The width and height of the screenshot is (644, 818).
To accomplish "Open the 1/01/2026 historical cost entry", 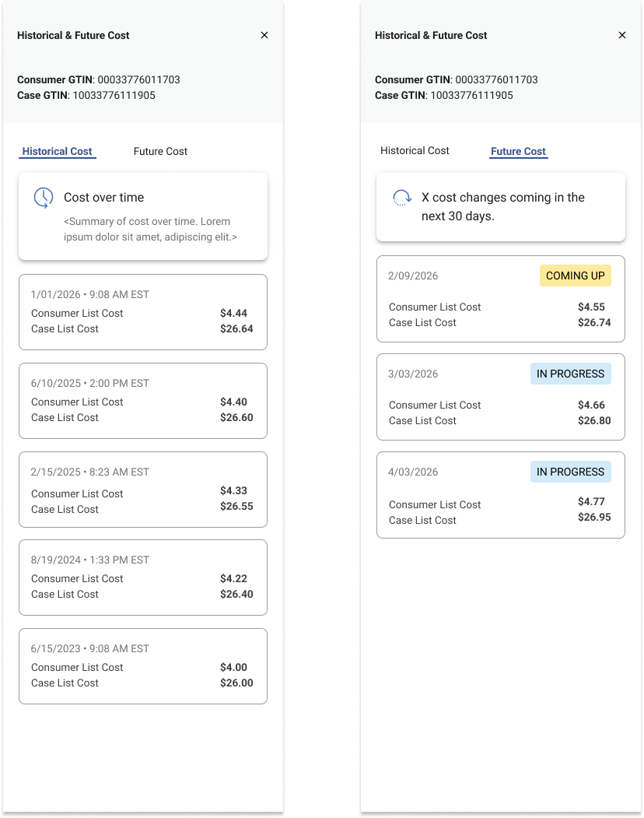I will (x=143, y=311).
